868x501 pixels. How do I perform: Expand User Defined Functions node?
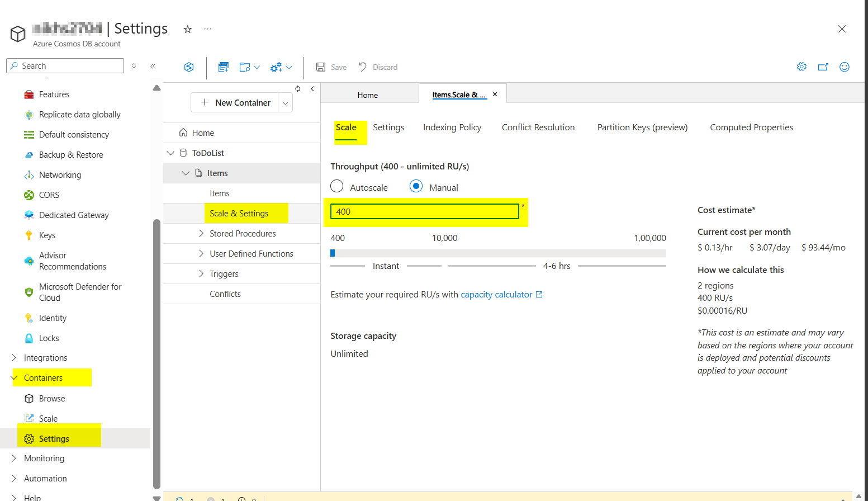[201, 254]
